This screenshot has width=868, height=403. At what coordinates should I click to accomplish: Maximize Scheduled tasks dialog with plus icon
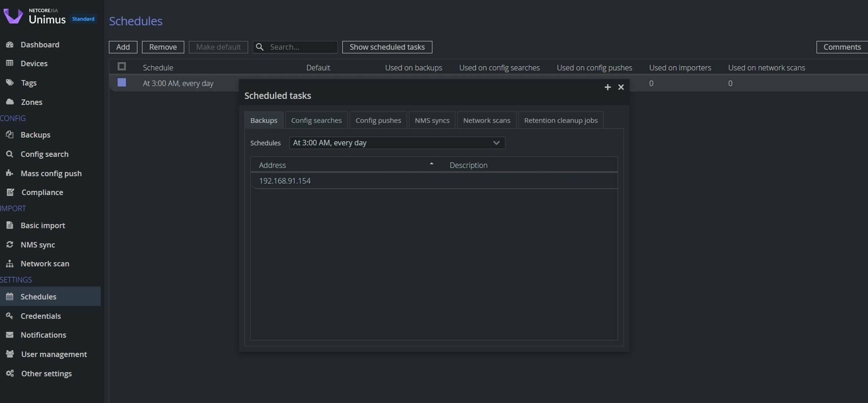tap(607, 87)
